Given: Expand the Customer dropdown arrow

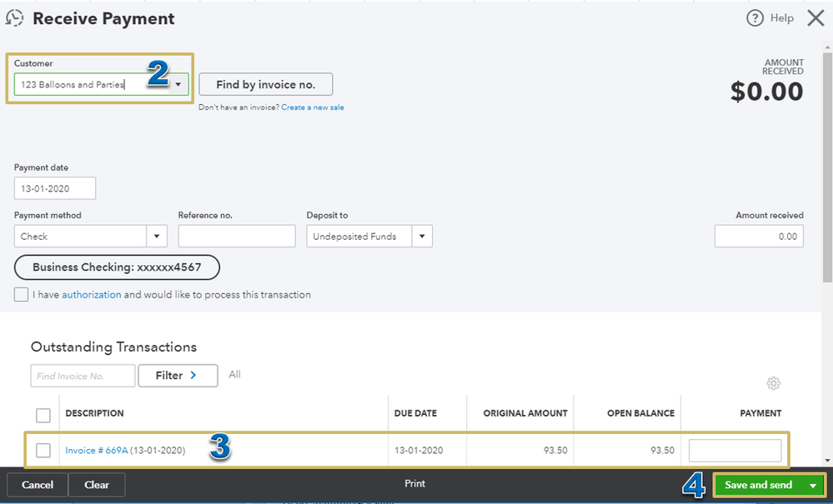Looking at the screenshot, I should pyautogui.click(x=178, y=84).
